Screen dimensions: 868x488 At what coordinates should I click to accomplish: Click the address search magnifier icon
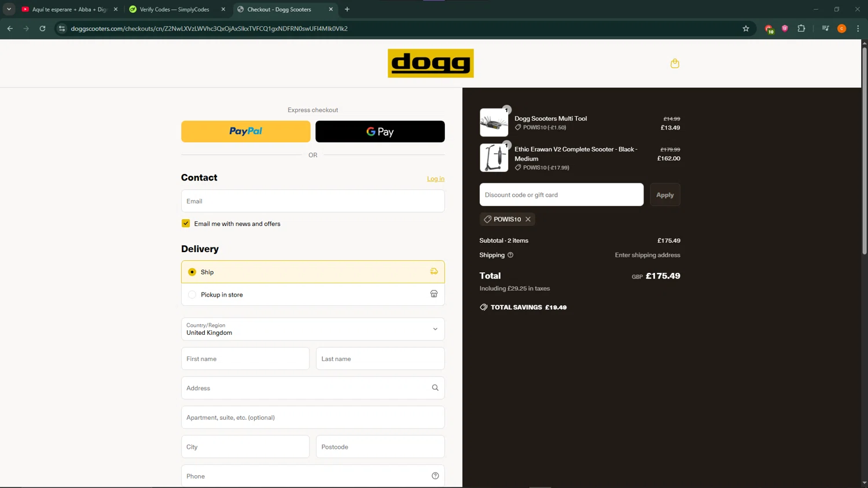coord(435,388)
